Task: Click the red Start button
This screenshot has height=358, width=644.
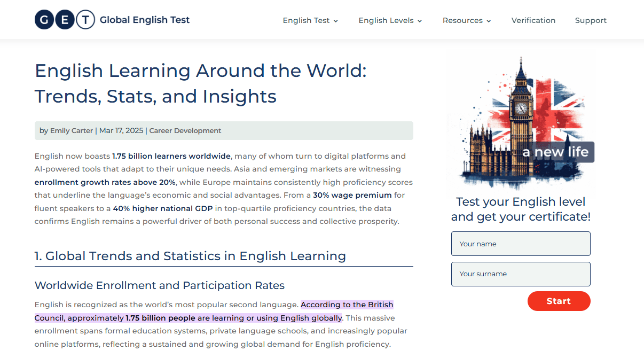Action: click(559, 301)
